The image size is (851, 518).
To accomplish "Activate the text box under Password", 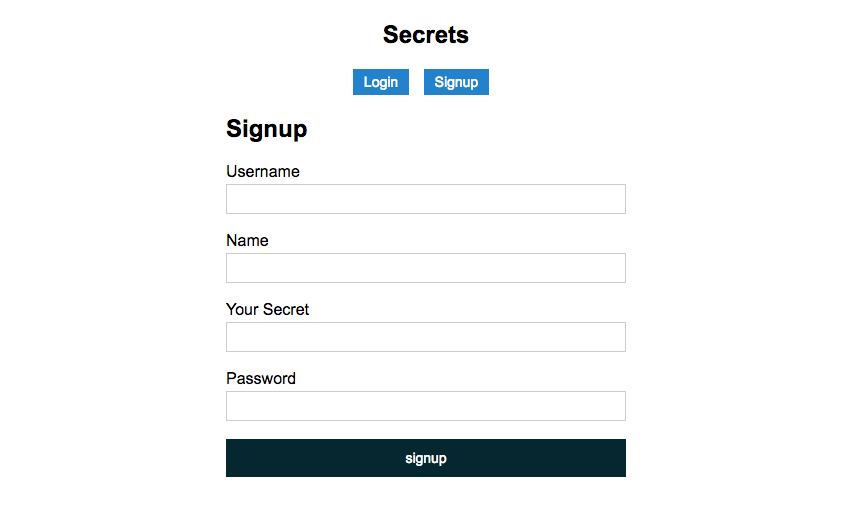I will pyautogui.click(x=425, y=406).
